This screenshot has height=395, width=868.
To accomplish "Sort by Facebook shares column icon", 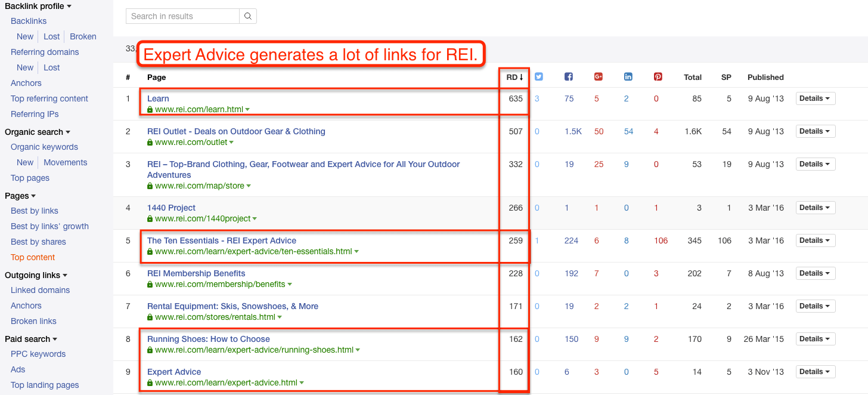I will [569, 77].
